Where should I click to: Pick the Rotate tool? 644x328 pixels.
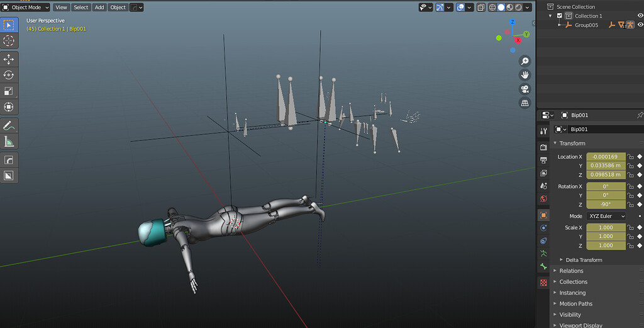point(9,75)
